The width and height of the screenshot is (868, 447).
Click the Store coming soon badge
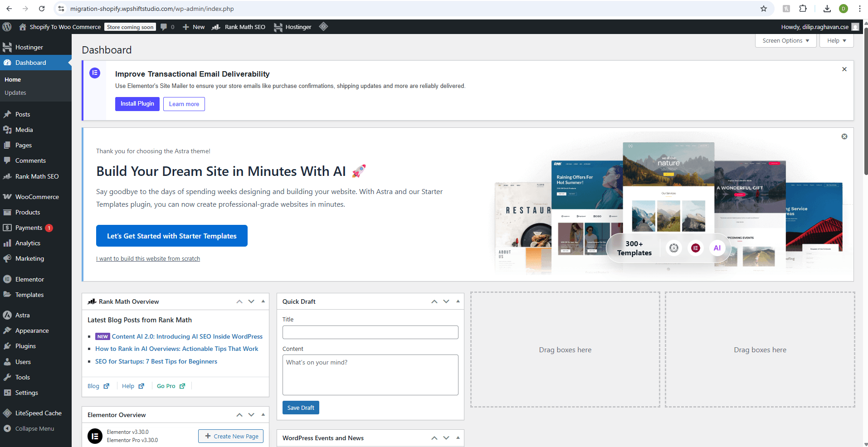point(130,27)
